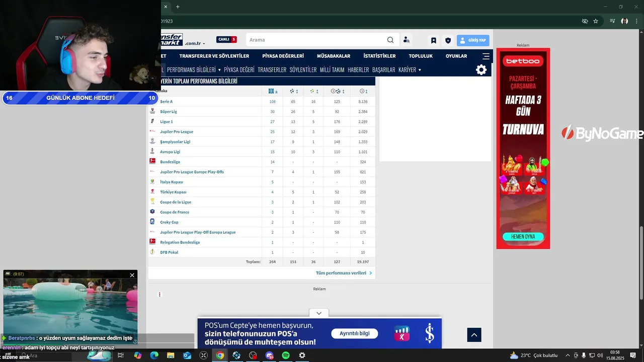
Task: Switch to Transferler player tab
Action: (272, 70)
